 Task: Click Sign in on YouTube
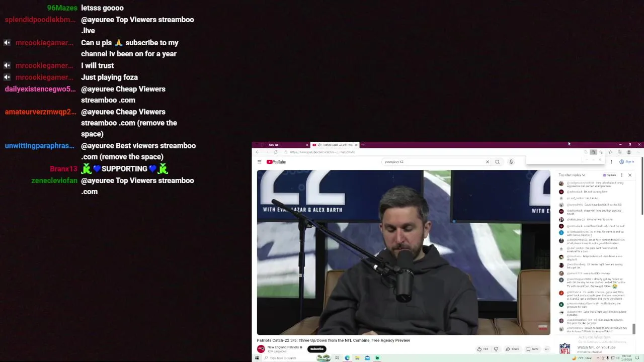click(x=627, y=162)
